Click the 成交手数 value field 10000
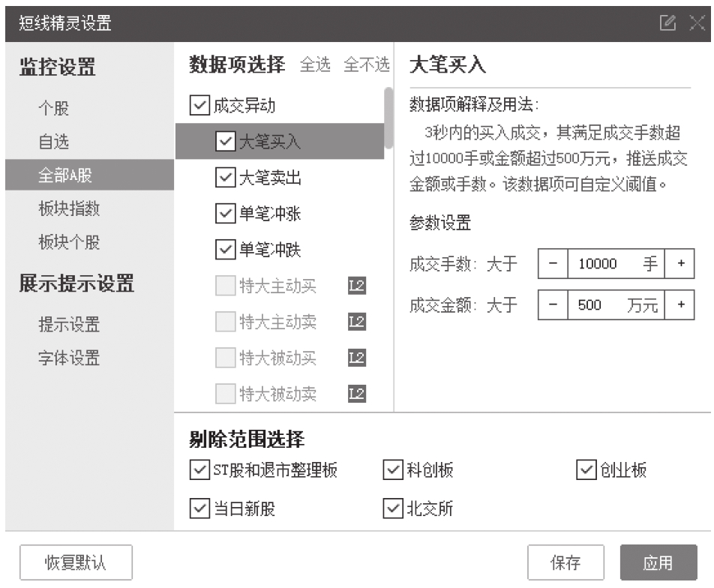This screenshot has width=714, height=588. (616, 263)
